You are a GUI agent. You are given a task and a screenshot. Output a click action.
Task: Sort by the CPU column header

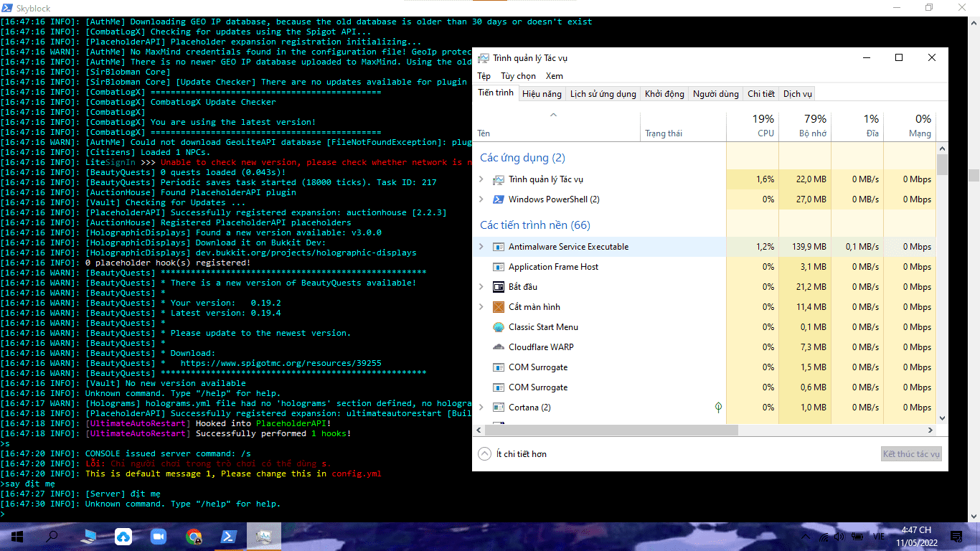[753, 126]
